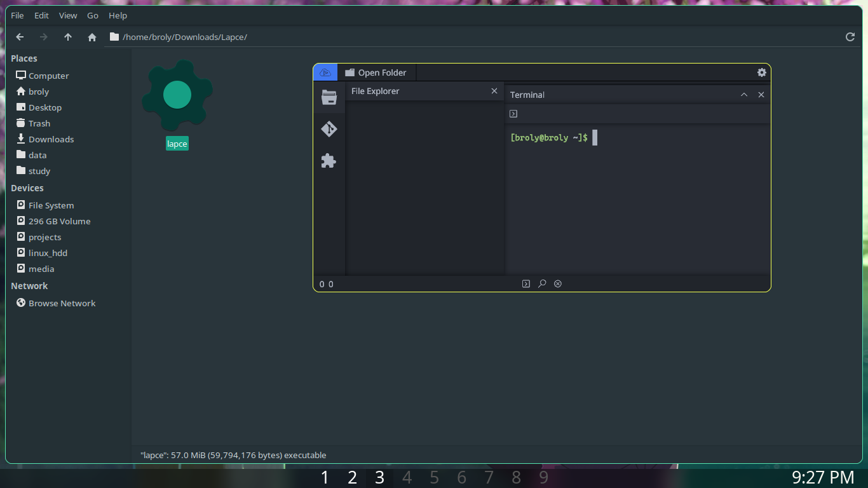The height and width of the screenshot is (488, 868).
Task: Collapse the Terminal panel with the chevron
Action: (743, 94)
